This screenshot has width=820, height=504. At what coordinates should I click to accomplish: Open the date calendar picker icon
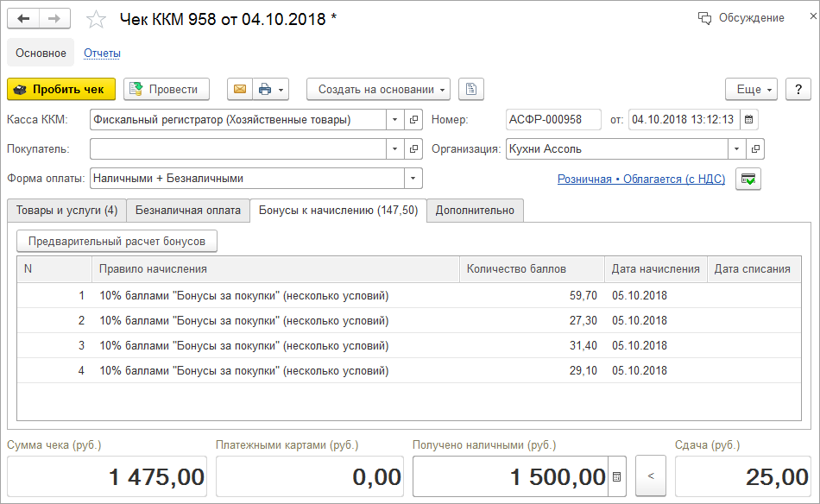[749, 120]
